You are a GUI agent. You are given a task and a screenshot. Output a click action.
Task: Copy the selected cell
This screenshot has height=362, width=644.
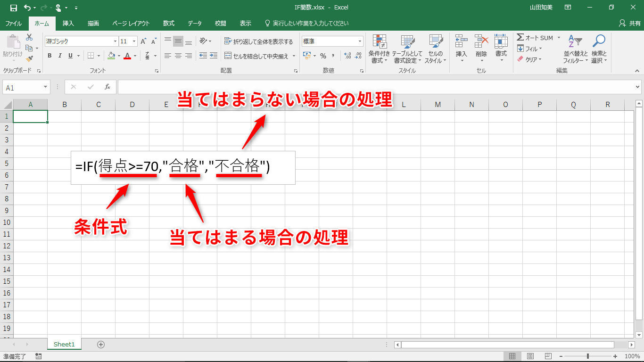29,48
